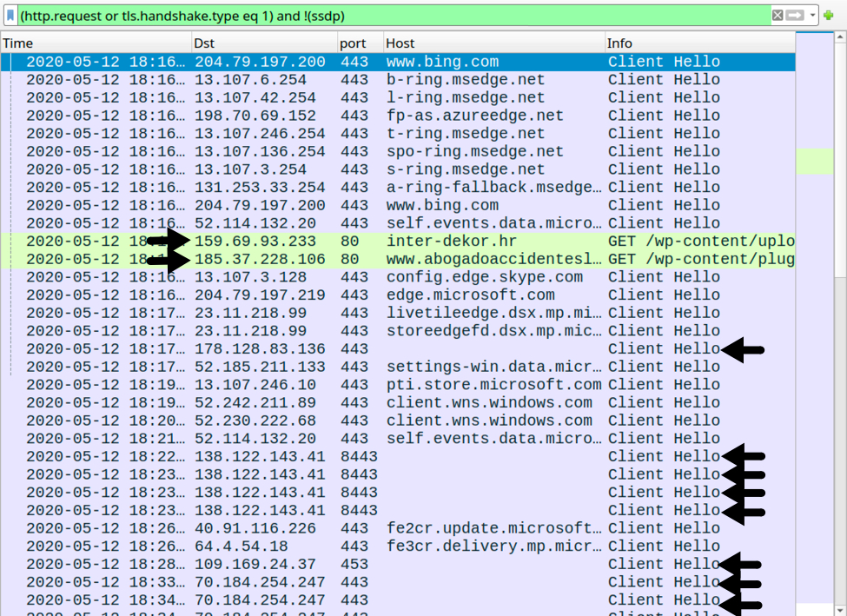Screen dimensions: 847x616
Task: Open the recent filters dropdown arrow
Action: pyautogui.click(x=812, y=15)
